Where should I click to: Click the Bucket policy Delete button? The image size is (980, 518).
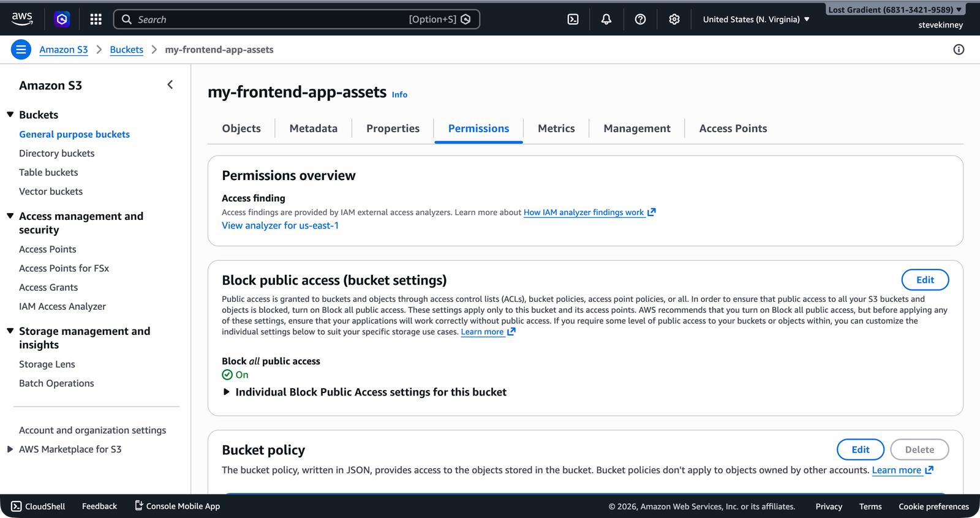[x=919, y=449]
